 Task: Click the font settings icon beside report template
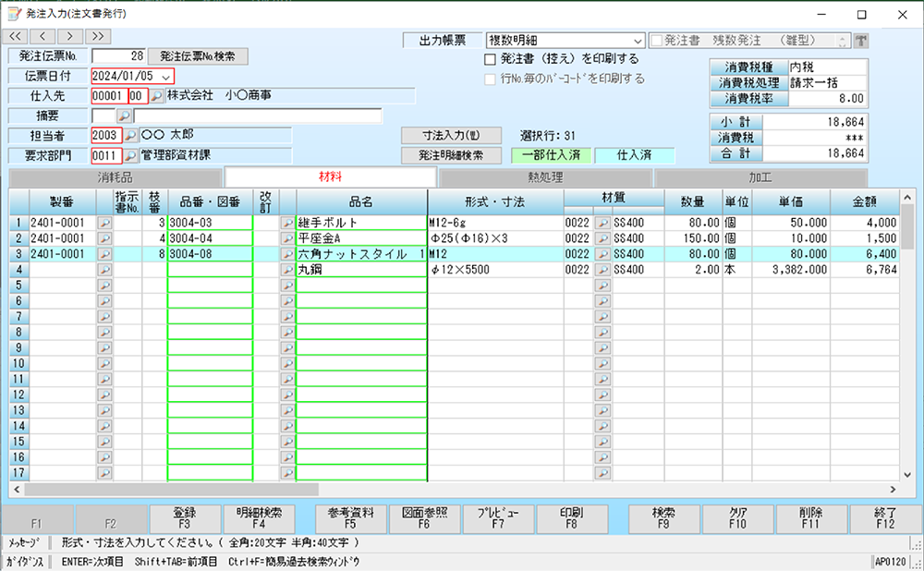861,41
